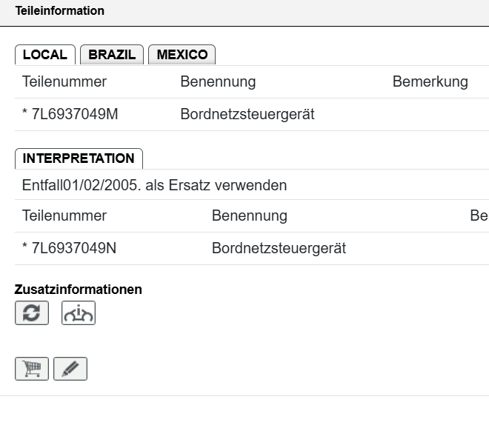Switch to the LOCAL tab
The height and width of the screenshot is (448, 489).
(45, 55)
